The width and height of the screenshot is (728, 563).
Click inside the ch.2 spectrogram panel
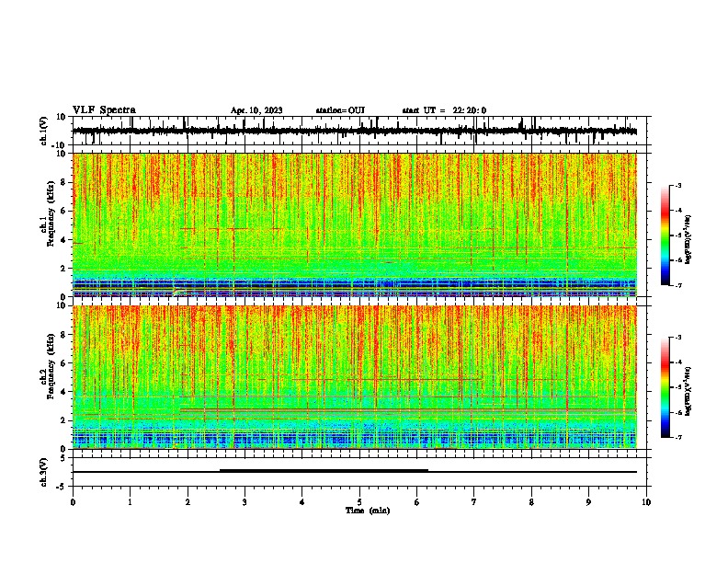click(x=354, y=377)
